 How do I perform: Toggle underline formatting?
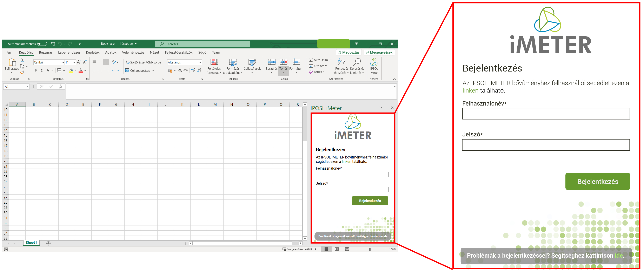coord(48,70)
